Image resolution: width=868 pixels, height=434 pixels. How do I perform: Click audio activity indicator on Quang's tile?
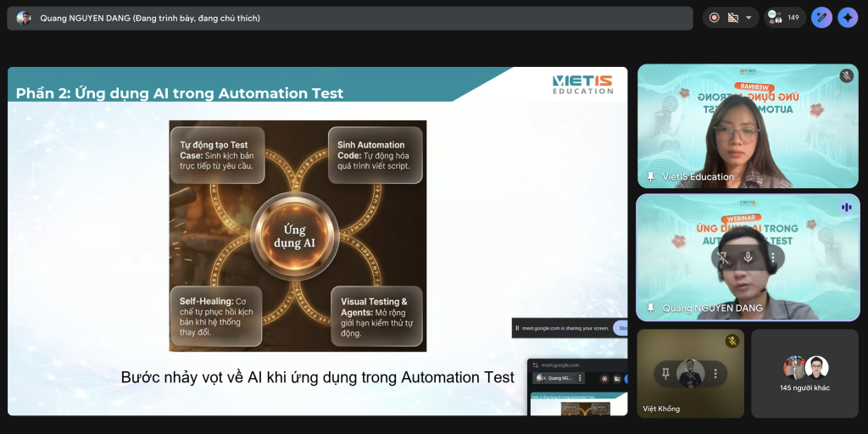point(846,207)
